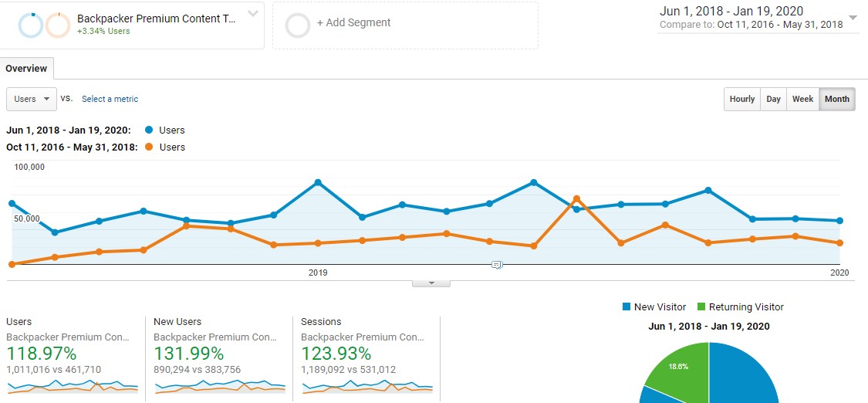Click the 890,294 vs 383,756 text
868x403 pixels.
(197, 370)
